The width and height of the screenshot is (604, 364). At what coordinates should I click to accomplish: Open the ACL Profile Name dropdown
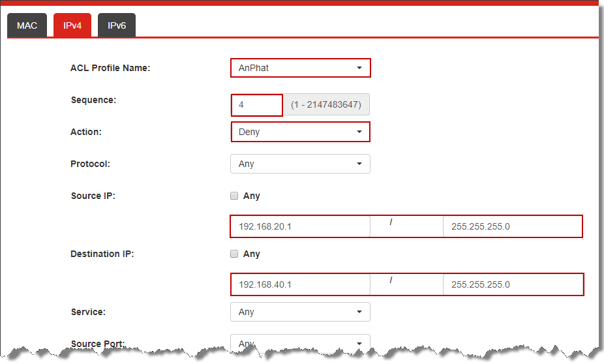(x=301, y=68)
